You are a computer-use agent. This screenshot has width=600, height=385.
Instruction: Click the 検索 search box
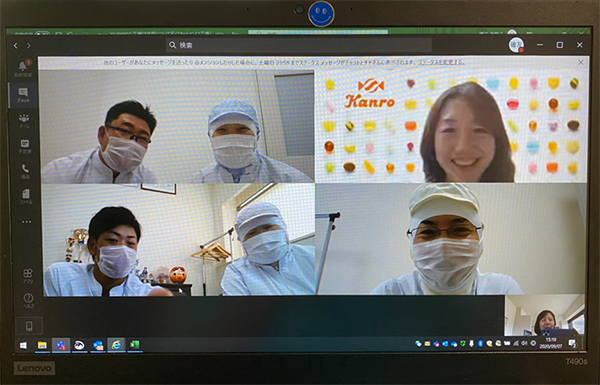pyautogui.click(x=299, y=45)
